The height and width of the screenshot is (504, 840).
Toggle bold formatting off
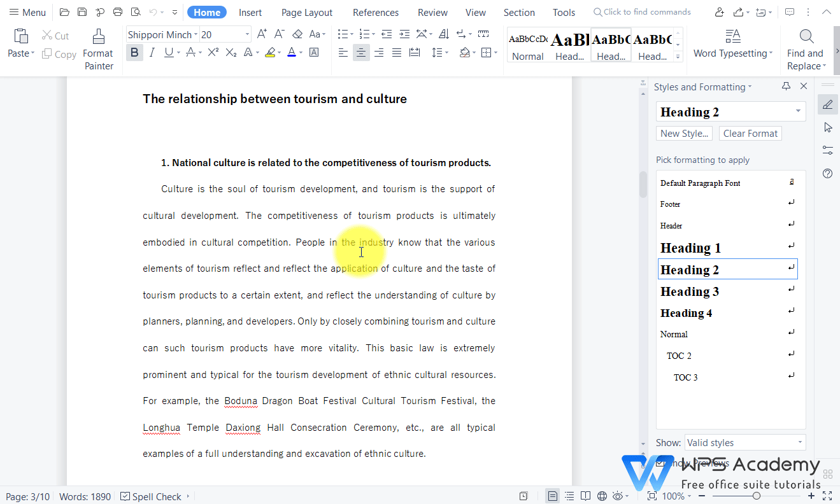(134, 53)
